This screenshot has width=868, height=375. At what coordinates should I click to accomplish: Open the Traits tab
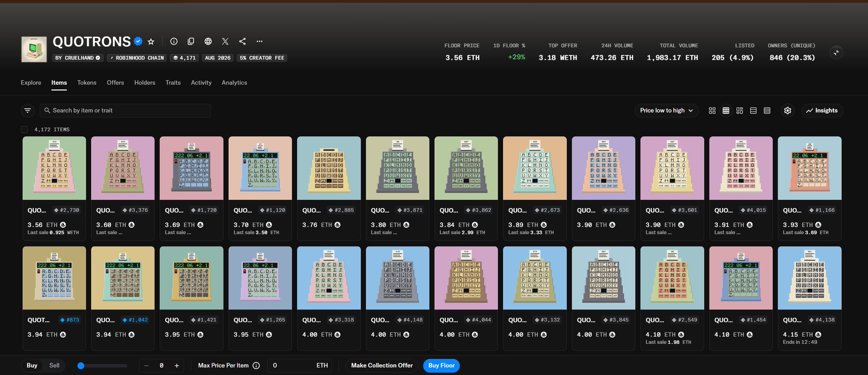173,83
